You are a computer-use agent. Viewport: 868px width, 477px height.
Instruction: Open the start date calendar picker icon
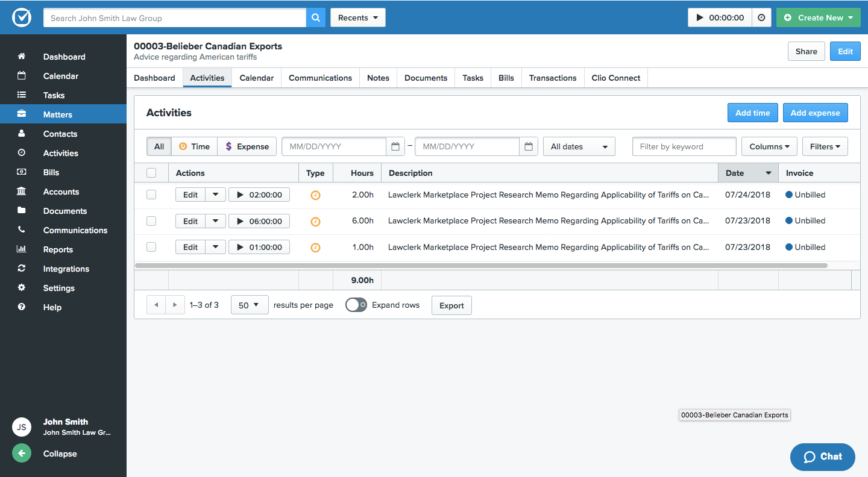395,146
